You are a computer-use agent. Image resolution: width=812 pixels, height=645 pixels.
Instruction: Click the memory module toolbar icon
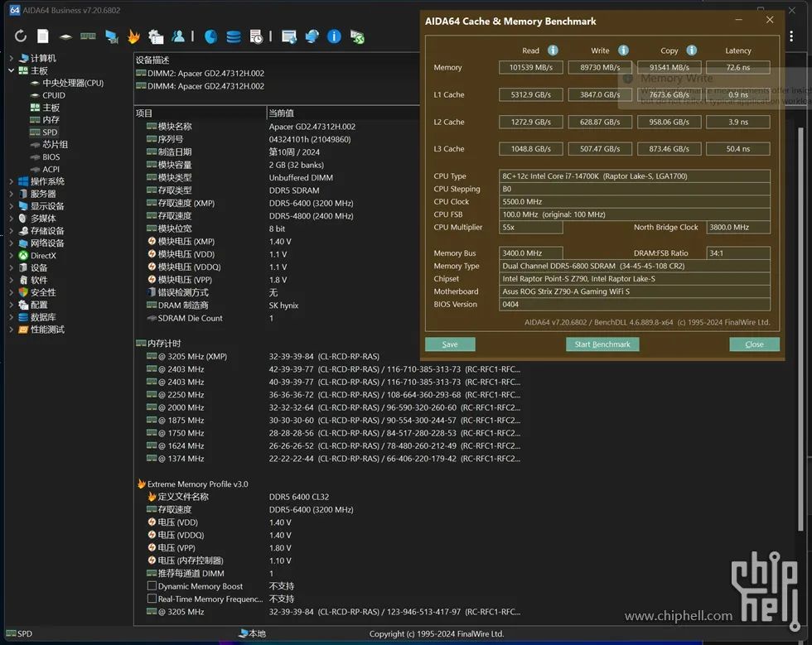pyautogui.click(x=88, y=36)
